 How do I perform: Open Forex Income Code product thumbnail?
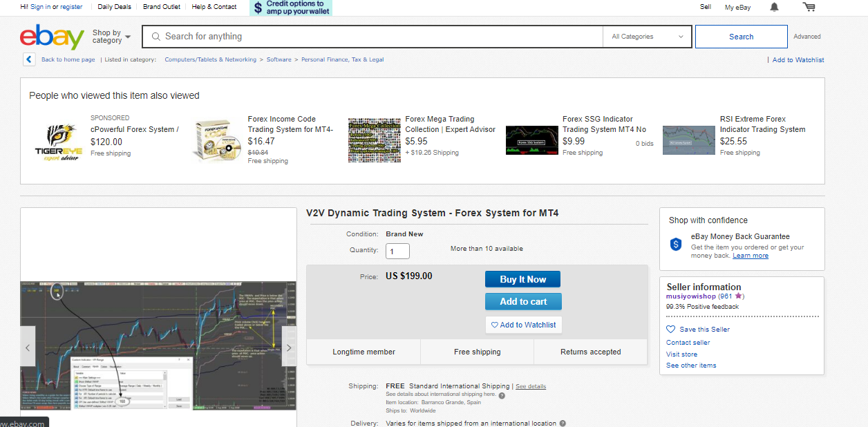(216, 140)
